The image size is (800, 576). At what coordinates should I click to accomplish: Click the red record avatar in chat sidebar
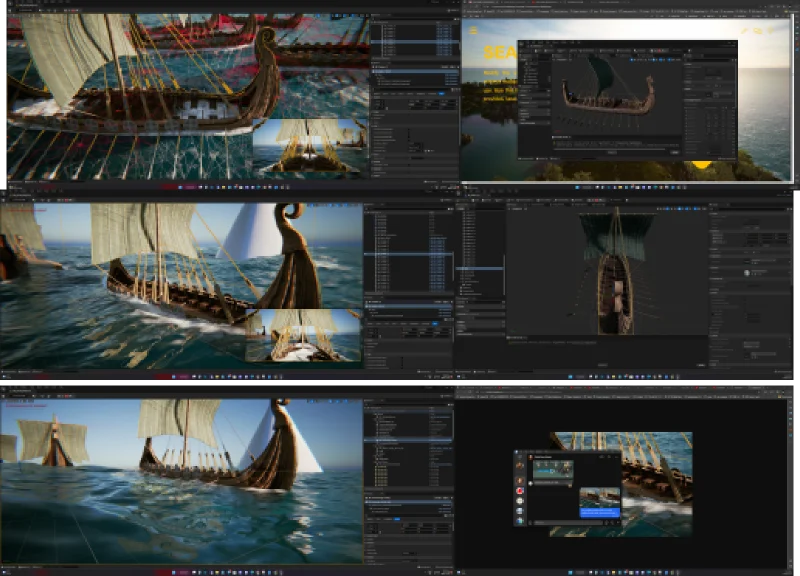click(519, 491)
